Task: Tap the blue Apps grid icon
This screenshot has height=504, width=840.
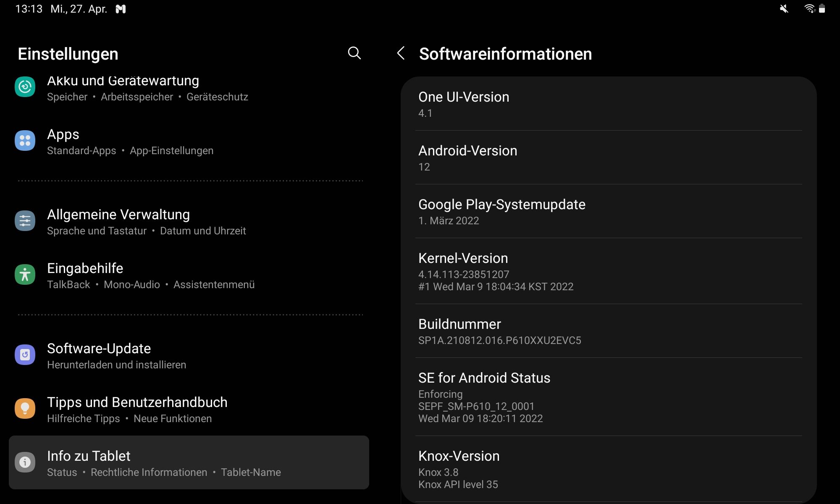Action: pyautogui.click(x=25, y=140)
